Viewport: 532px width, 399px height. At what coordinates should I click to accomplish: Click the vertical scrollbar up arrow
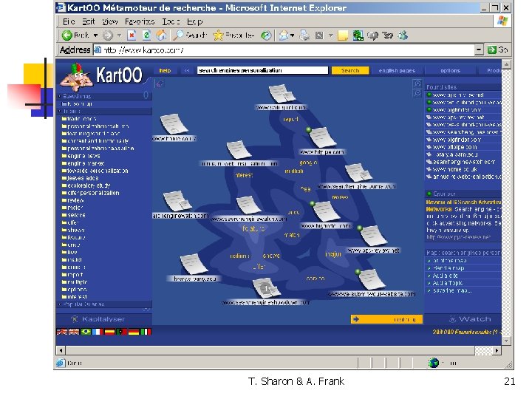tap(506, 64)
